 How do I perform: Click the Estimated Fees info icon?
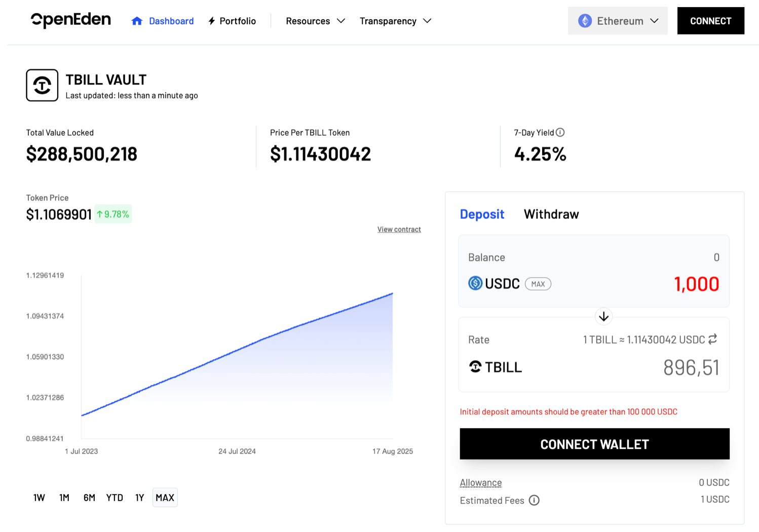pos(534,501)
